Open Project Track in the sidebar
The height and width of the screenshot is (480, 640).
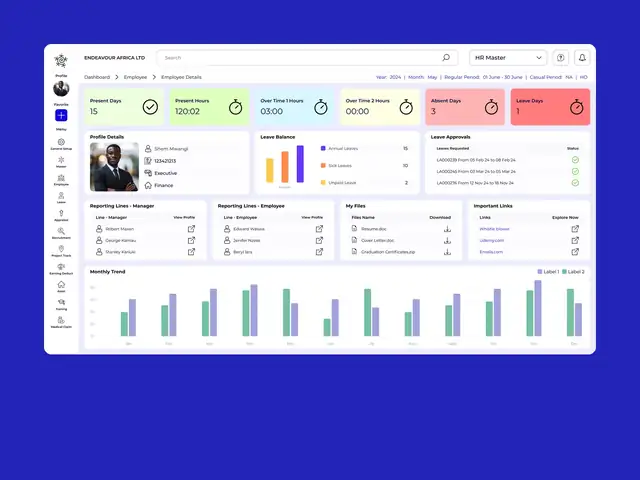point(61,251)
